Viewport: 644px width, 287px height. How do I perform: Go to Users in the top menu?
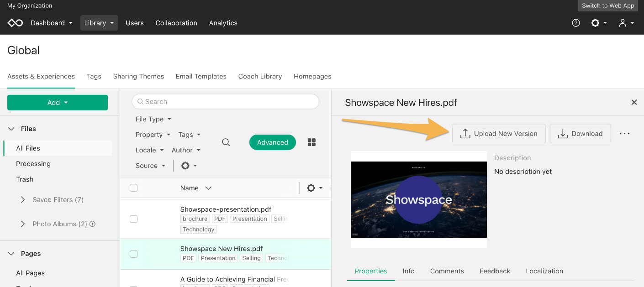point(135,23)
